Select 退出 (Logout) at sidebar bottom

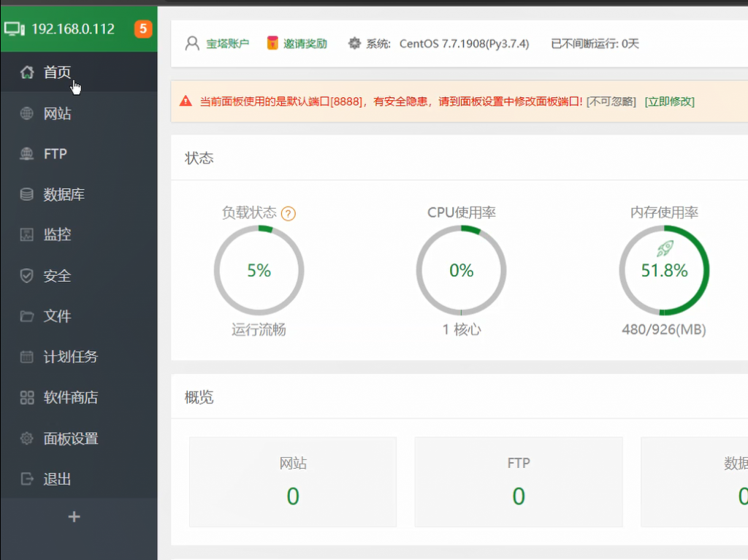click(58, 480)
